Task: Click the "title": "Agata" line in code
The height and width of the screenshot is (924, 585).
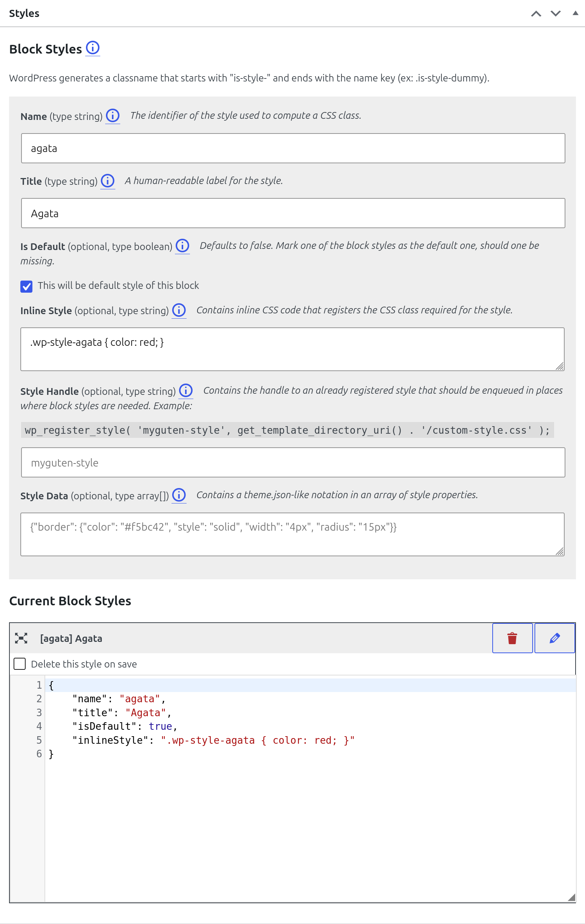Action: [122, 712]
